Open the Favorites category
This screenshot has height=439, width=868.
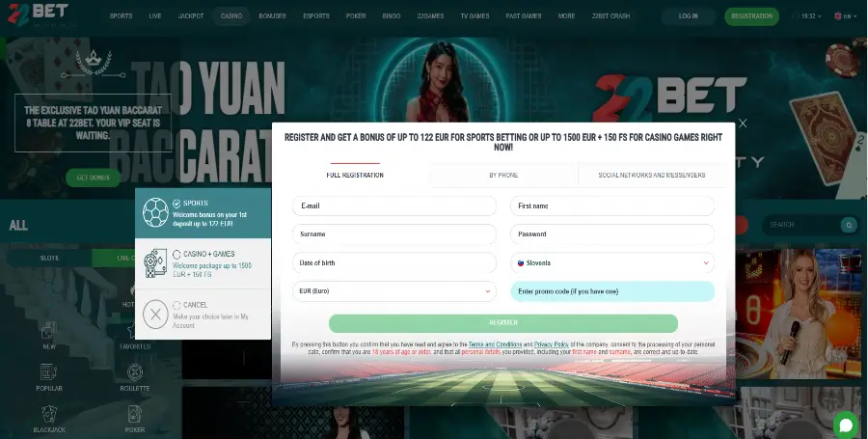point(135,337)
